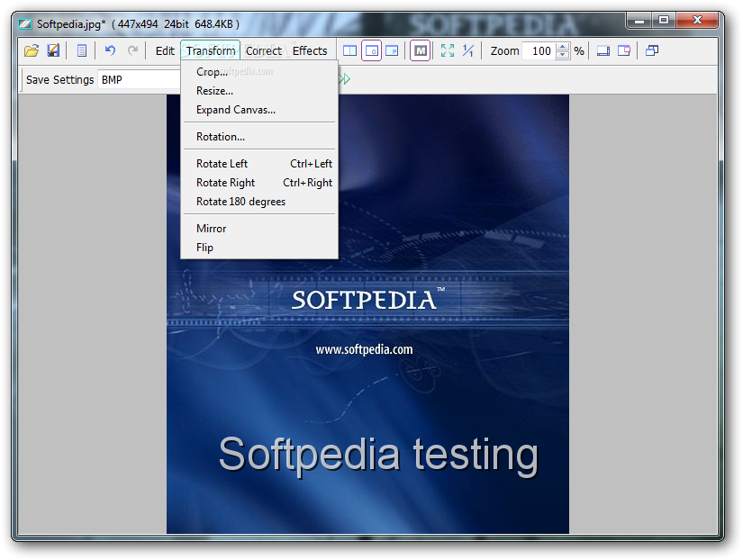
Task: Click the split panel view icon
Action: tap(349, 50)
